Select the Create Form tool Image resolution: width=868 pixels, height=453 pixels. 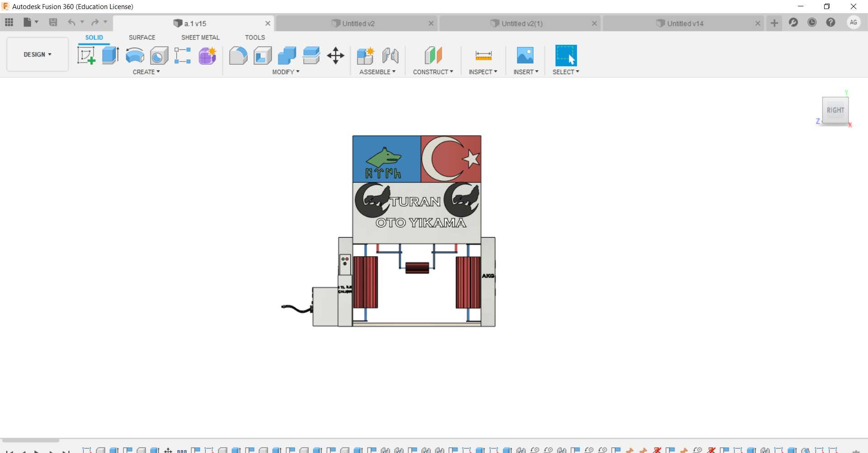(208, 56)
